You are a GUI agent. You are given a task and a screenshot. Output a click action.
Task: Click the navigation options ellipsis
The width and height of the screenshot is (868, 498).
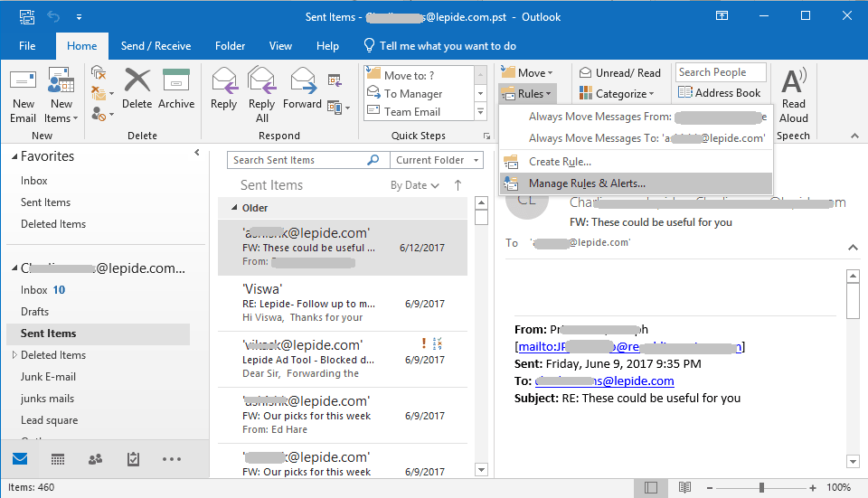point(172,459)
